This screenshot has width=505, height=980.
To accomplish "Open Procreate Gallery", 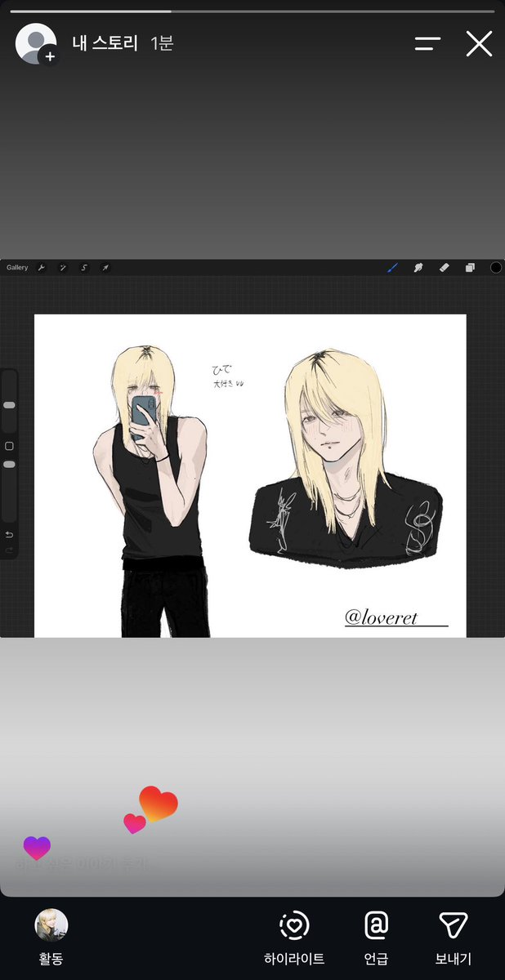I will (x=17, y=268).
